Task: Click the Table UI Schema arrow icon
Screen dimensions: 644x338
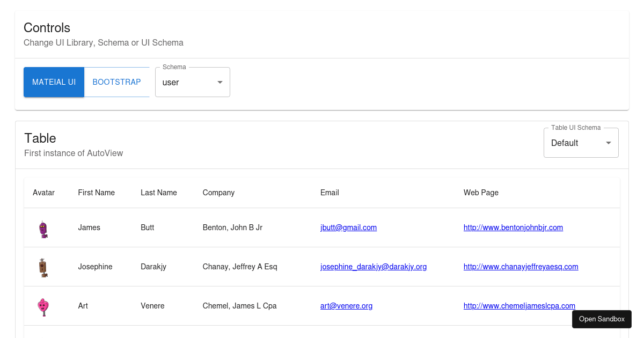Action: [x=608, y=143]
